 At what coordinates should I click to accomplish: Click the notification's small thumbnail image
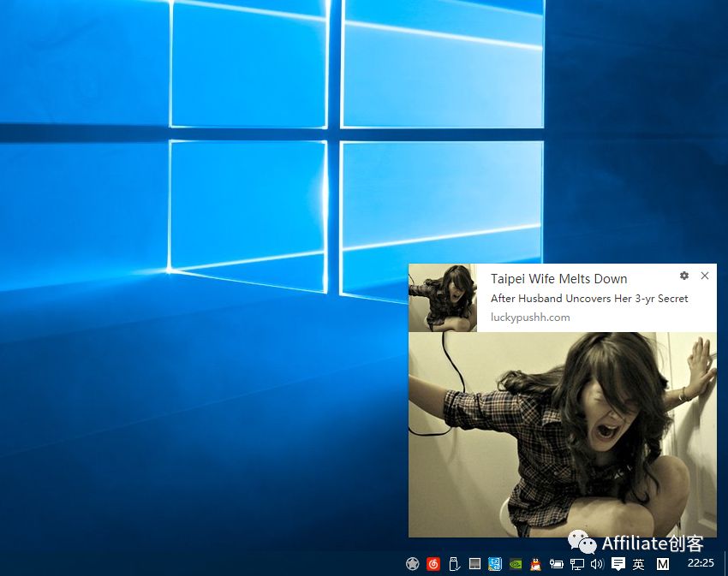pyautogui.click(x=443, y=298)
